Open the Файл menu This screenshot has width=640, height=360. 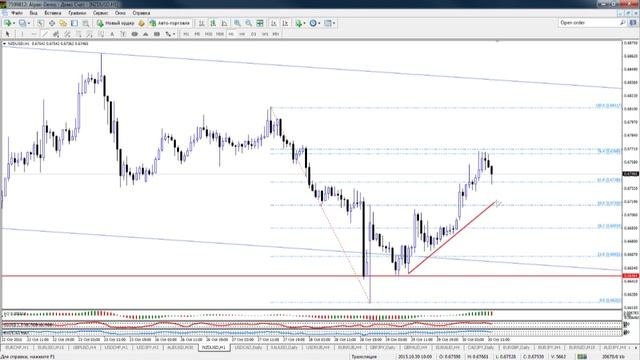[x=17, y=13]
